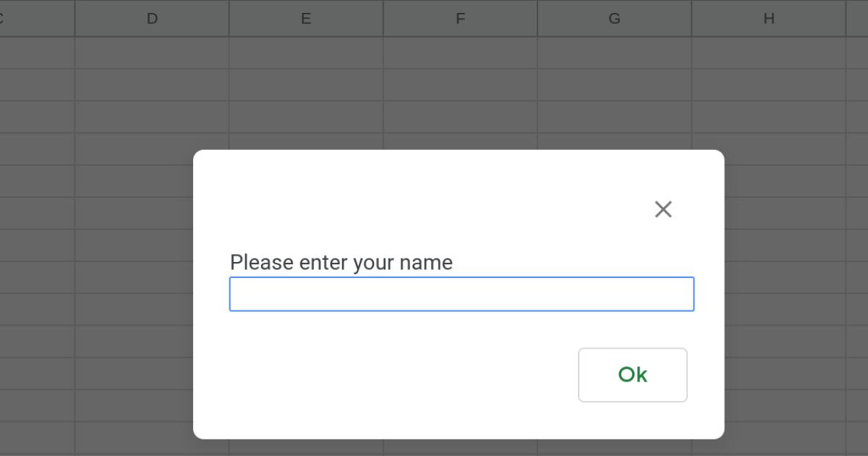Click the boundary between headers D and E
868x456 pixels.
click(229, 19)
